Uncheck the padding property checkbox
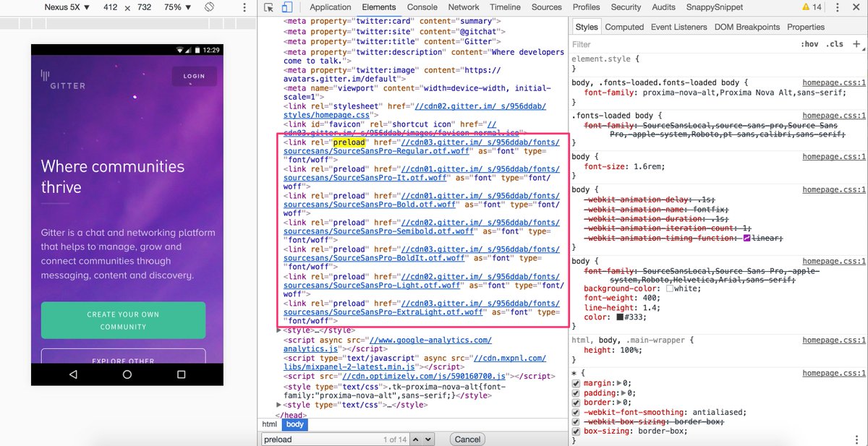Image resolution: width=868 pixels, height=446 pixels. pyautogui.click(x=576, y=393)
